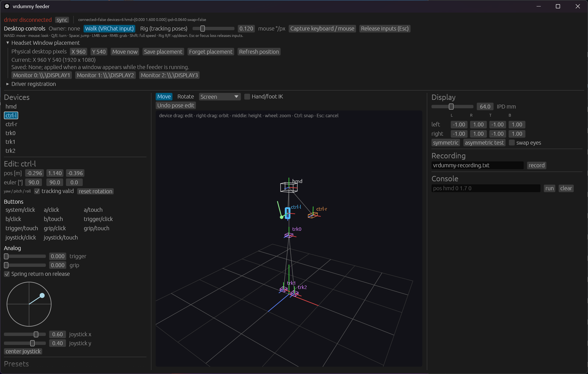Viewport: 588px width, 374px height.
Task: Click the sync button
Action: 62,20
